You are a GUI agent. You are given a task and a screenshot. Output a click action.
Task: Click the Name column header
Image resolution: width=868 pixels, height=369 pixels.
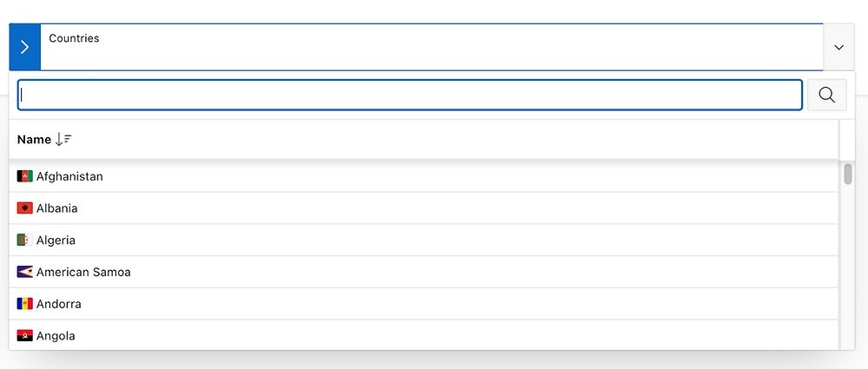click(x=35, y=140)
